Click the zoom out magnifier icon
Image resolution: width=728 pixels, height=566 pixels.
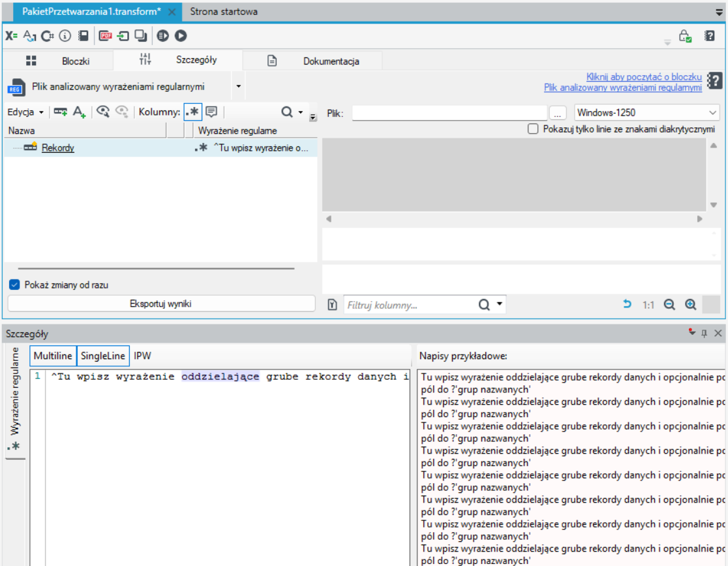669,305
